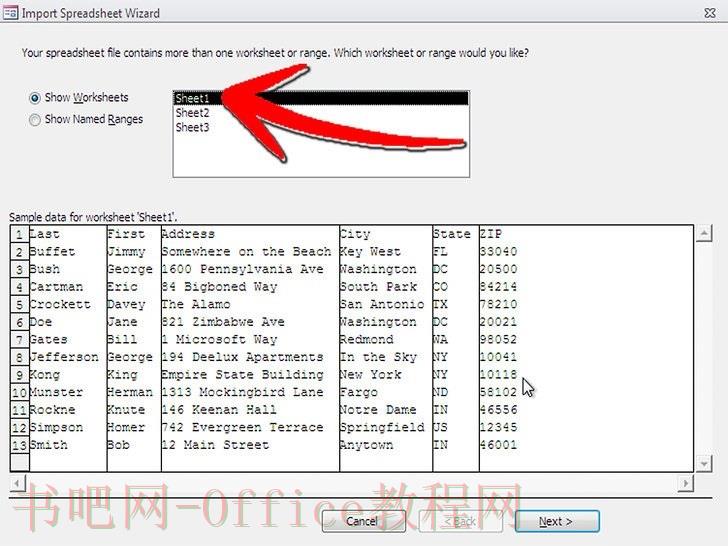Viewport: 728px width, 546px height.
Task: Click the 'Redmond' city cell
Action: point(386,340)
